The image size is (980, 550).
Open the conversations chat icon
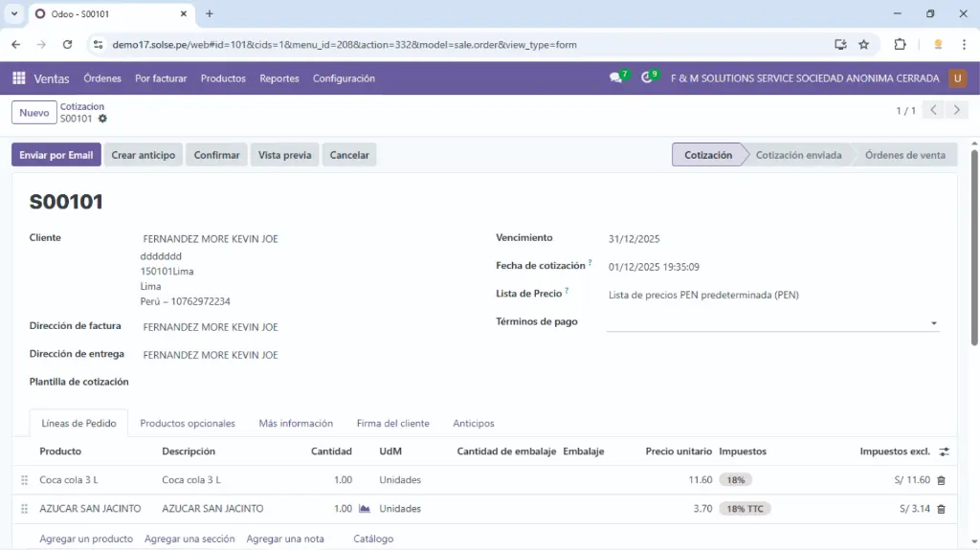[616, 78]
